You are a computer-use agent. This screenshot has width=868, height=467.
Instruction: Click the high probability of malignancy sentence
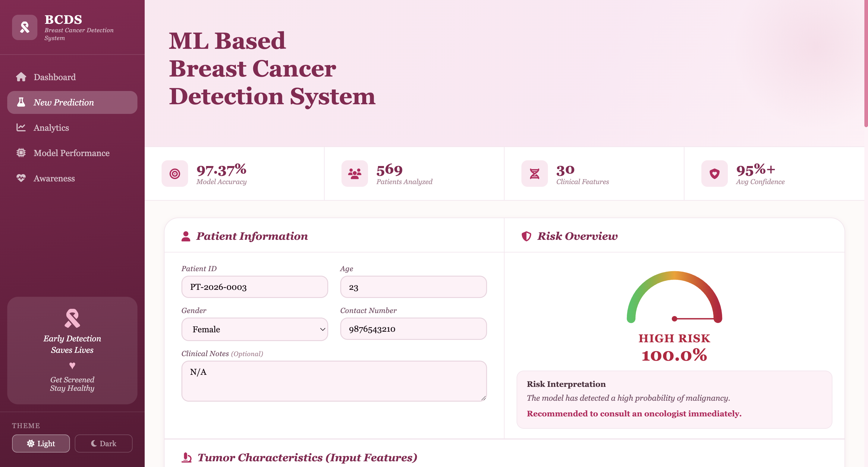tap(628, 398)
